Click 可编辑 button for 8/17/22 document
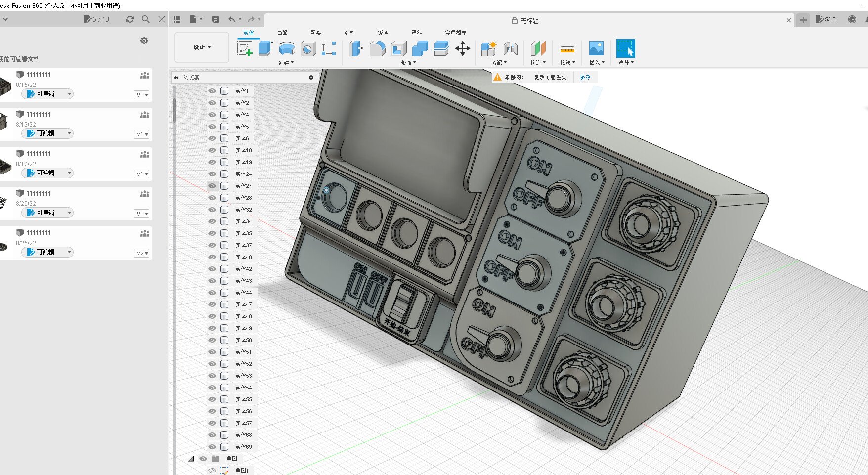This screenshot has width=868, height=475. (x=47, y=173)
